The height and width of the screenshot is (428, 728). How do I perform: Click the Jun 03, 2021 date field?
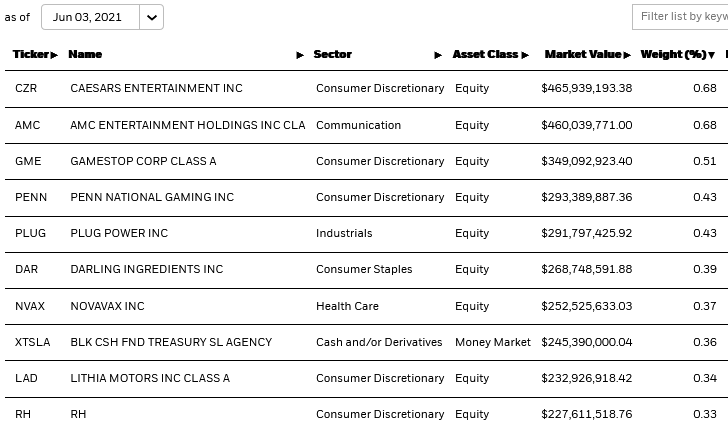(x=88, y=17)
